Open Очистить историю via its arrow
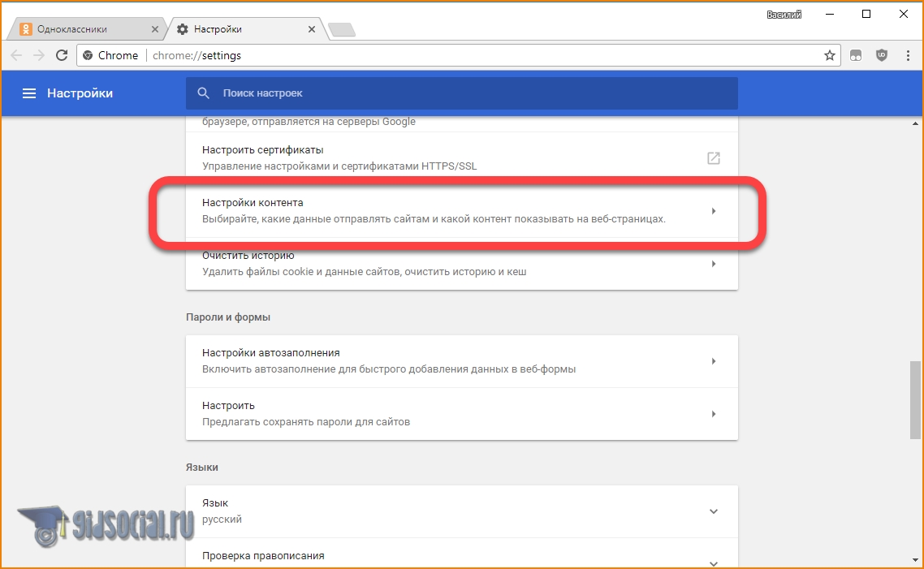Screen dimensions: 924x569 pos(713,264)
